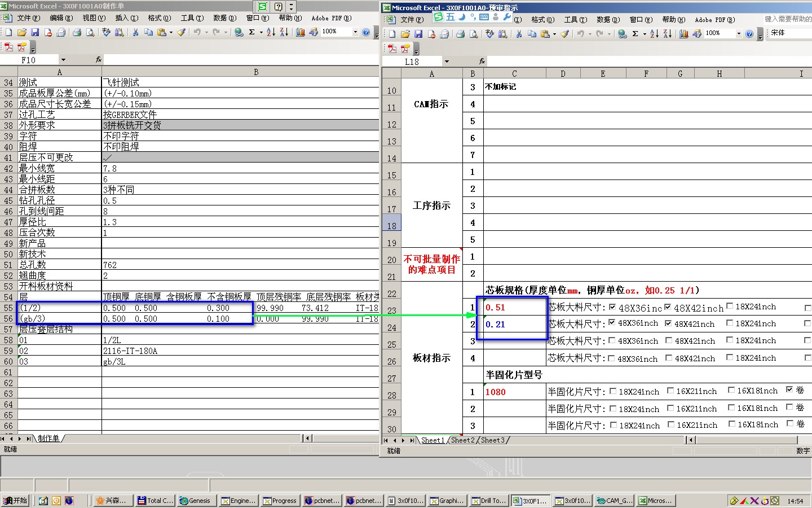812x508 pixels.
Task: Toggle 18X24inch prepreg checkbox in row 28
Action: pyautogui.click(x=613, y=391)
